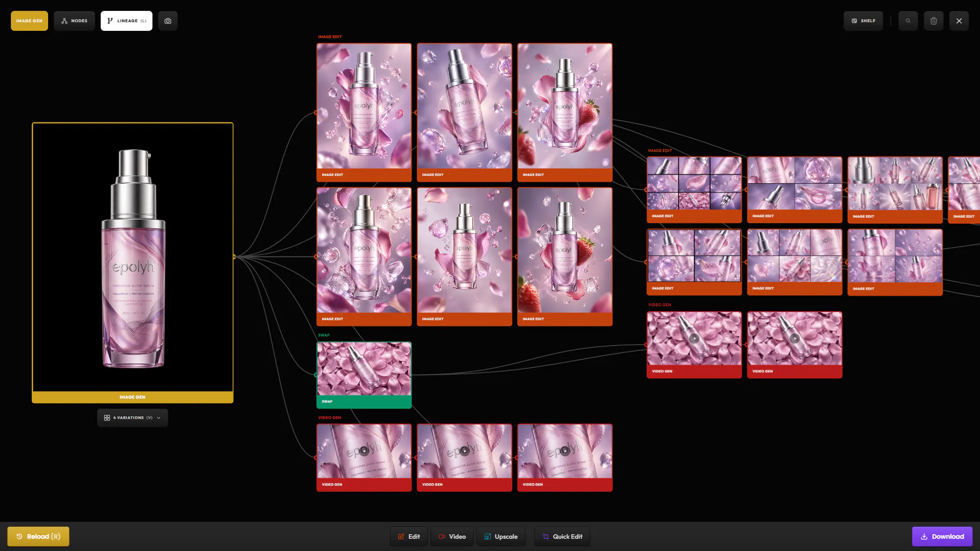Click input connector dot on the Swap node
The height and width of the screenshot is (551, 980).
pos(316,375)
